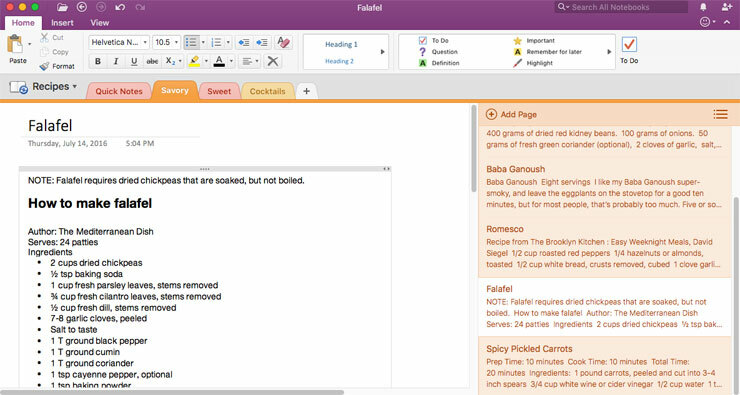The width and height of the screenshot is (740, 395).
Task: Open the notifications bell
Action: [x=703, y=7]
